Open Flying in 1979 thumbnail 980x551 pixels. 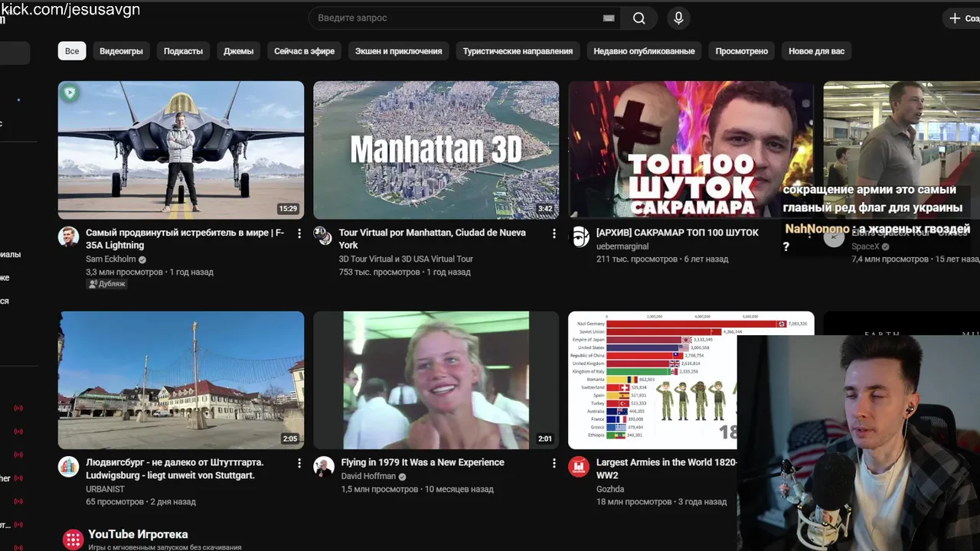click(436, 380)
